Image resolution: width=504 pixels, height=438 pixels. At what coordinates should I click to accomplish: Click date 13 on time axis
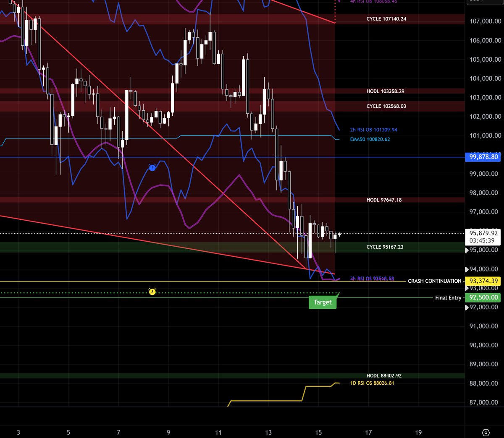pos(268,432)
